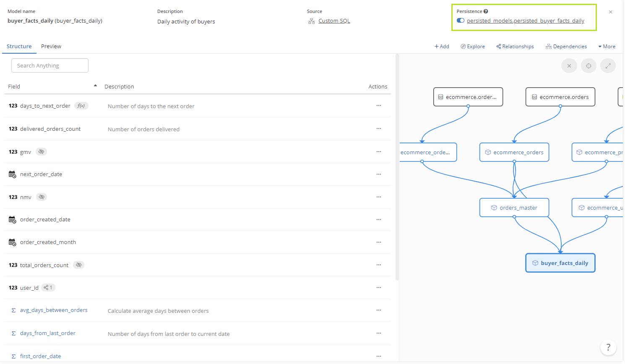This screenshot has height=364, width=625.
Task: Toggle the Persistence switch off
Action: (461, 21)
